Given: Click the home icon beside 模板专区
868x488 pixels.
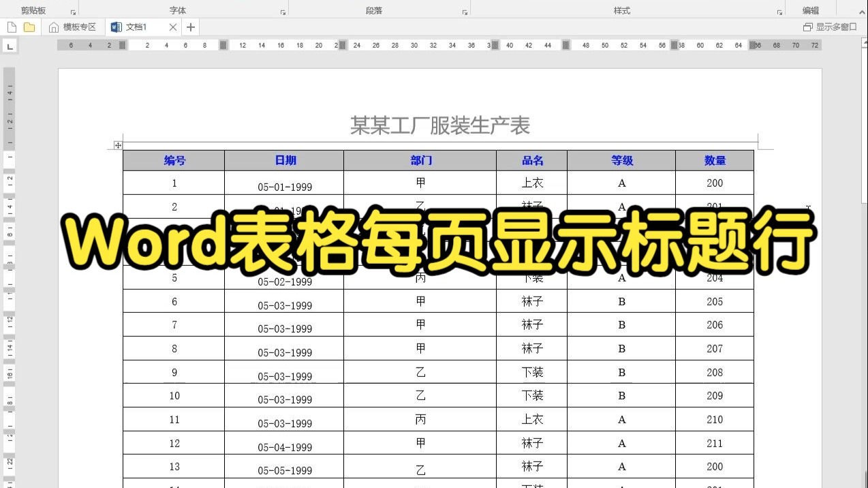Looking at the screenshot, I should tap(54, 27).
